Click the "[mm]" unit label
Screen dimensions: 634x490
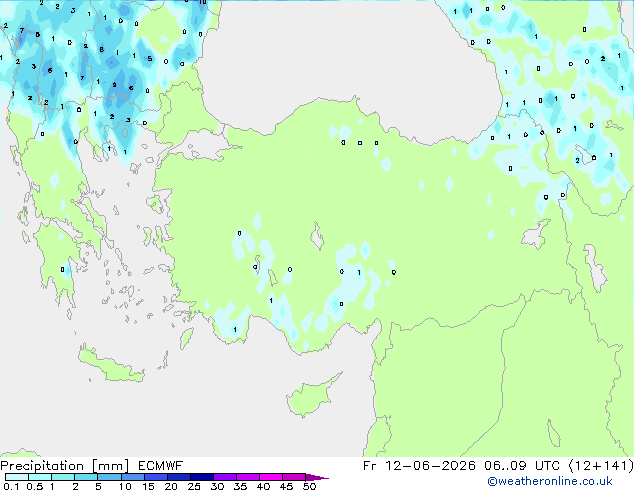(110, 466)
